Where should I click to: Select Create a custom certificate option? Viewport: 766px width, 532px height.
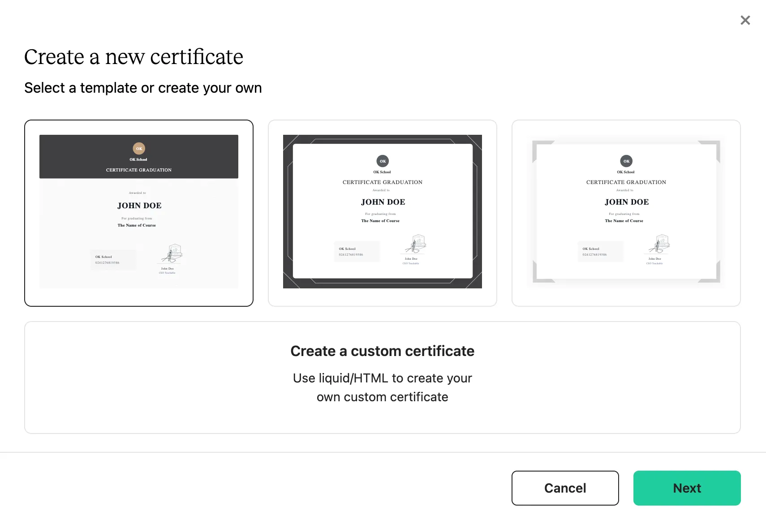(x=383, y=378)
